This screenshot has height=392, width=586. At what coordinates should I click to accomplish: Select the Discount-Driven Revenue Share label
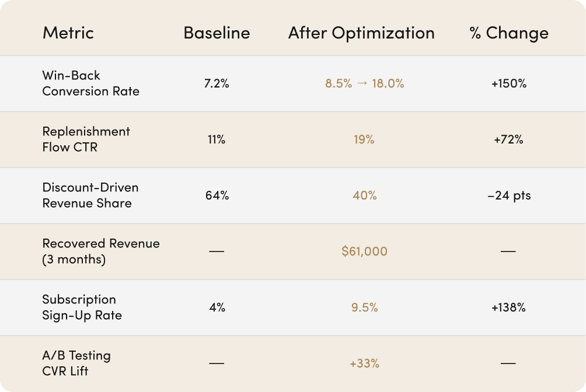coord(90,195)
